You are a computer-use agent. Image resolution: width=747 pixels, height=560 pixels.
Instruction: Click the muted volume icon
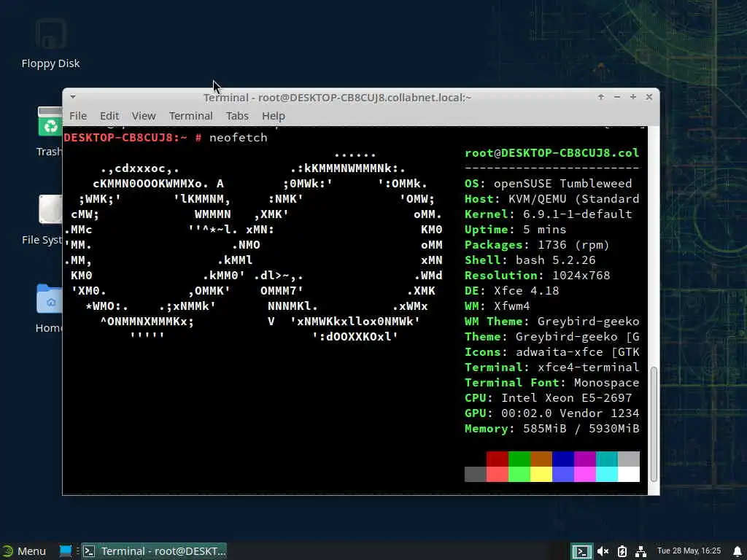click(x=603, y=551)
